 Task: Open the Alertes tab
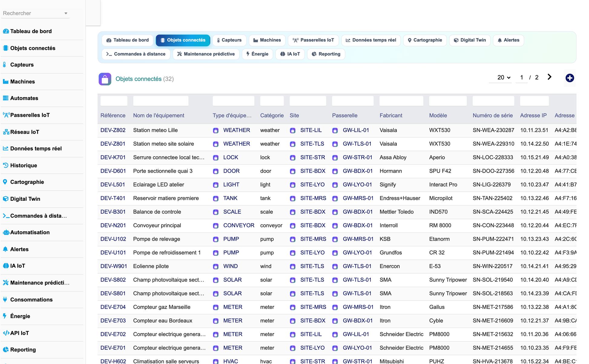[x=508, y=40]
